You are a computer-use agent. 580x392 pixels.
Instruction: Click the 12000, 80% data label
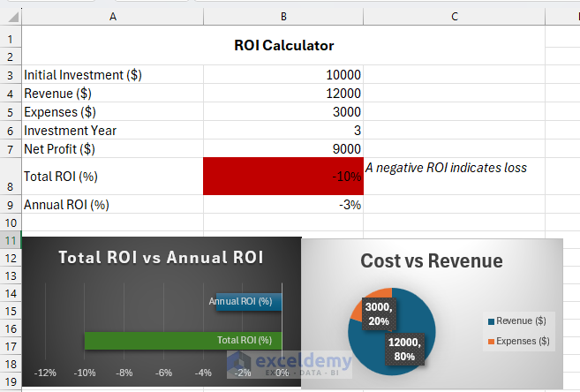coord(404,349)
